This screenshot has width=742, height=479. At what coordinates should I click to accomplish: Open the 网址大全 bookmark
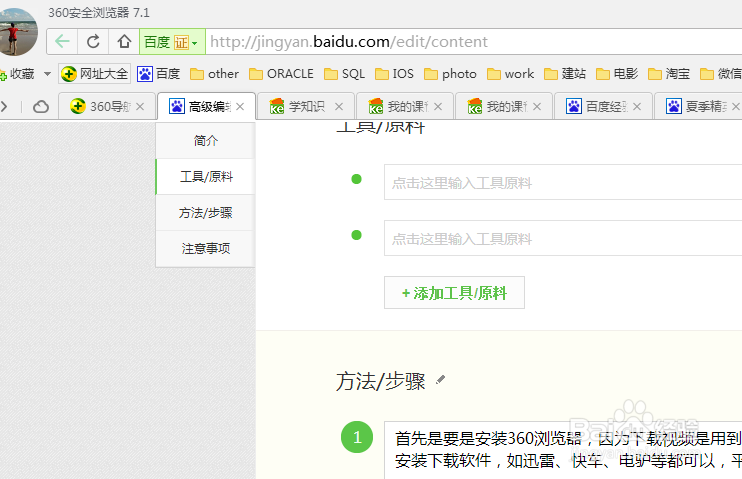tap(95, 74)
